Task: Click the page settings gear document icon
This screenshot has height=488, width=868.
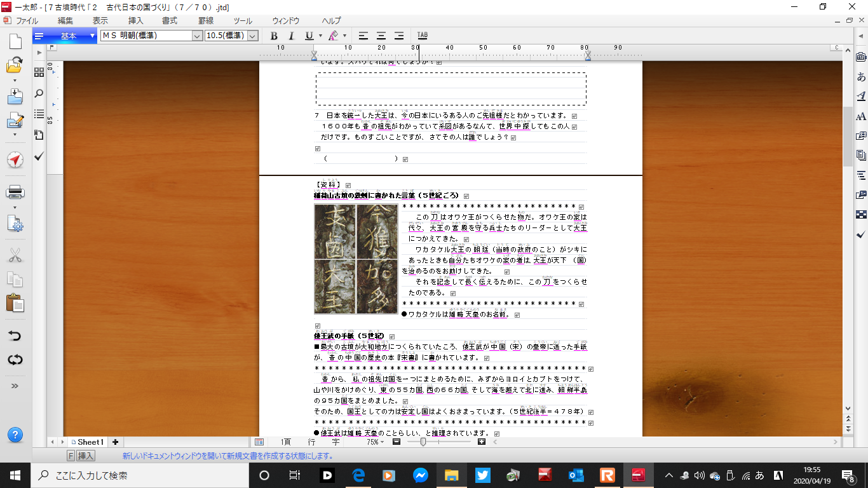Action: tap(15, 223)
